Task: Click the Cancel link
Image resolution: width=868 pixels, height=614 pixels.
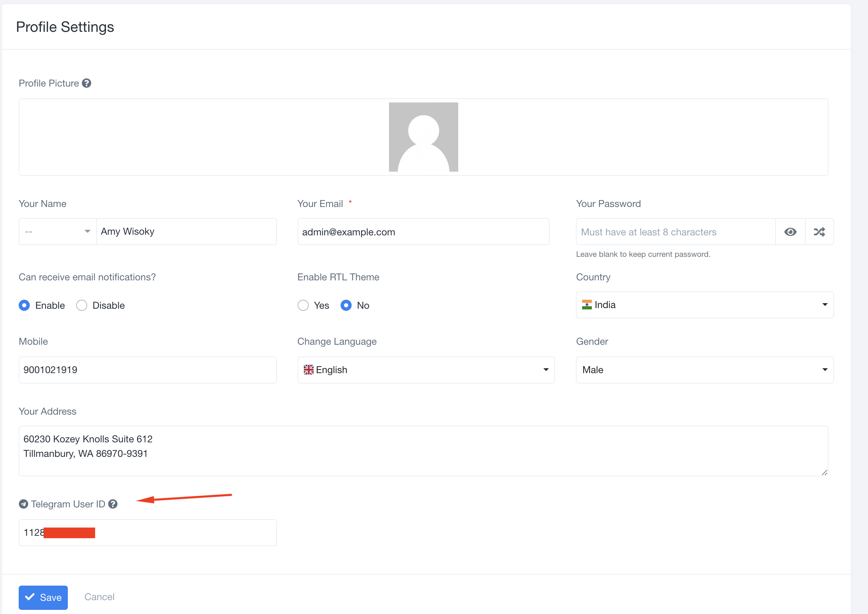Action: pos(99,597)
